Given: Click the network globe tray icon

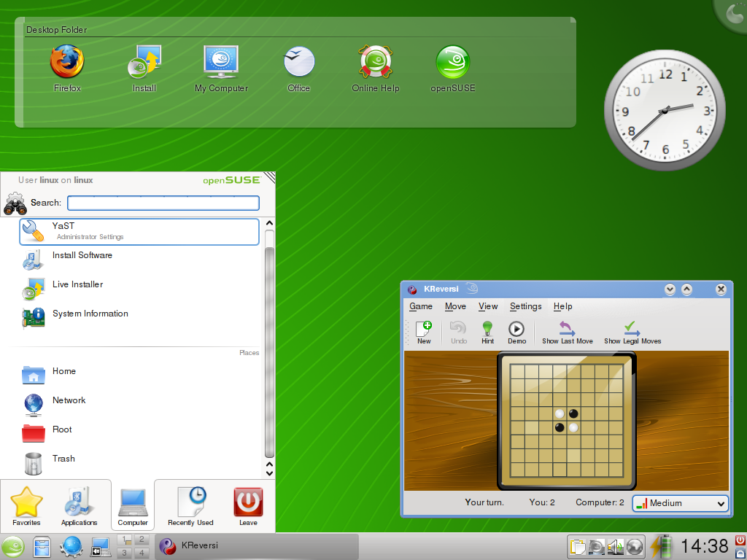Looking at the screenshot, I should coord(634,547).
